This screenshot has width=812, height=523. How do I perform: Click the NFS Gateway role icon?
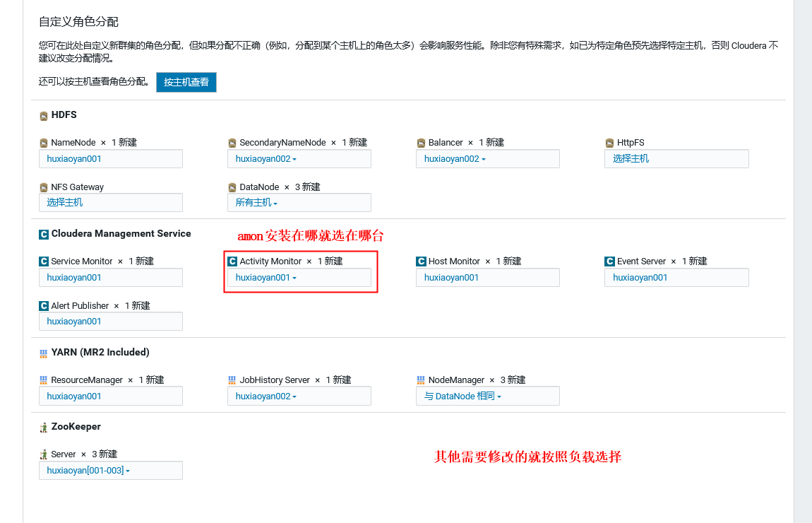(x=44, y=187)
